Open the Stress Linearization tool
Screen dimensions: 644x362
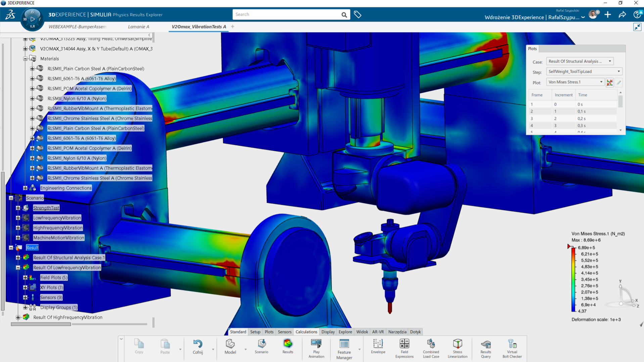point(457,348)
